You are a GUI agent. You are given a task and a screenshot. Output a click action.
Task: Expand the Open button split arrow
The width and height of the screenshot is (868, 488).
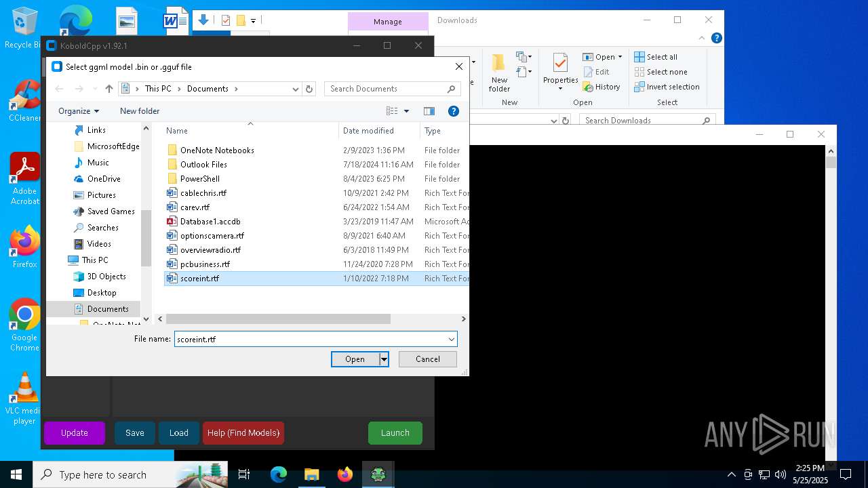tap(384, 359)
